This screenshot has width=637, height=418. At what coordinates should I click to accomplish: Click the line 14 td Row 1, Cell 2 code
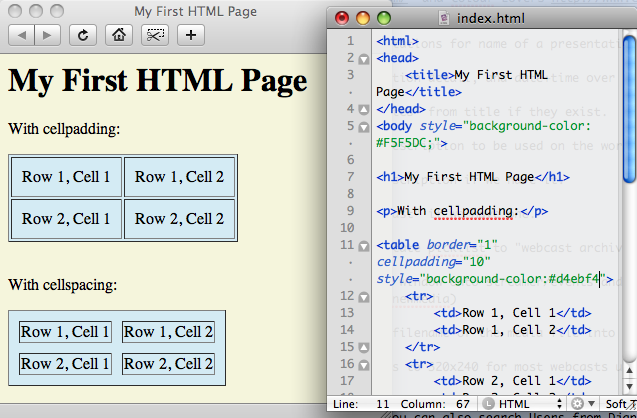pos(512,330)
